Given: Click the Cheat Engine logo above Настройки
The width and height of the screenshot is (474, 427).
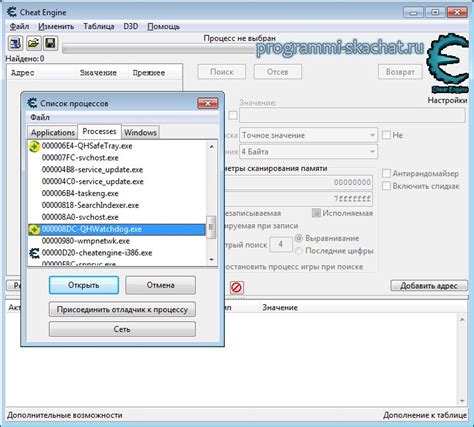Looking at the screenshot, I should tap(448, 63).
